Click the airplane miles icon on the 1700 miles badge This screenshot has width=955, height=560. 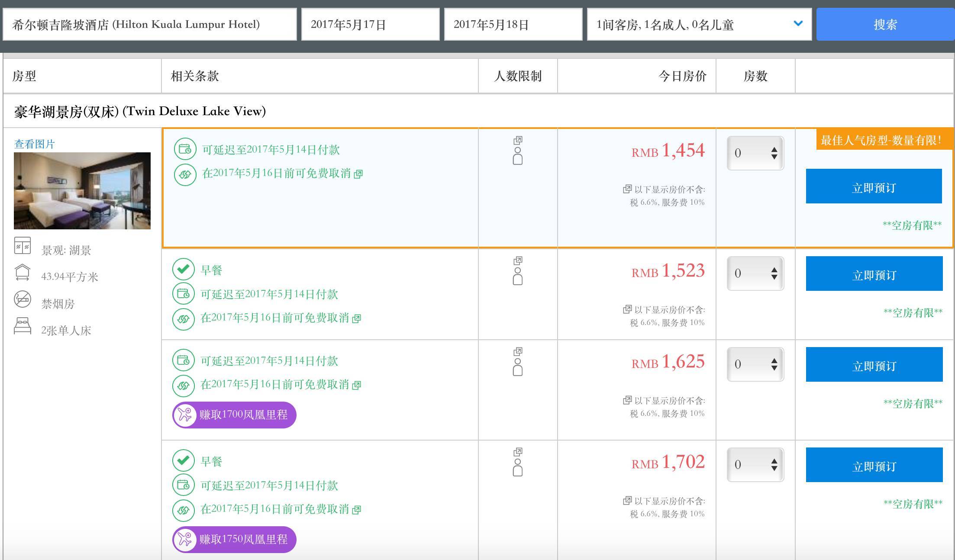[185, 415]
